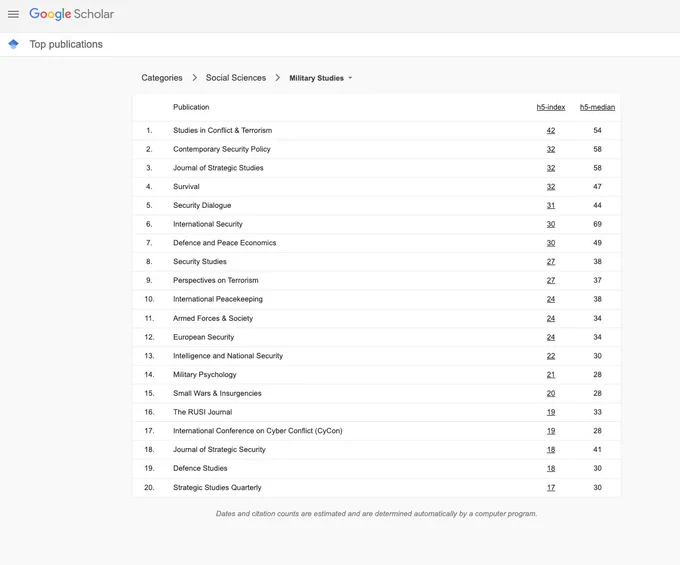
Task: Click the Publication column header
Action: tap(191, 107)
